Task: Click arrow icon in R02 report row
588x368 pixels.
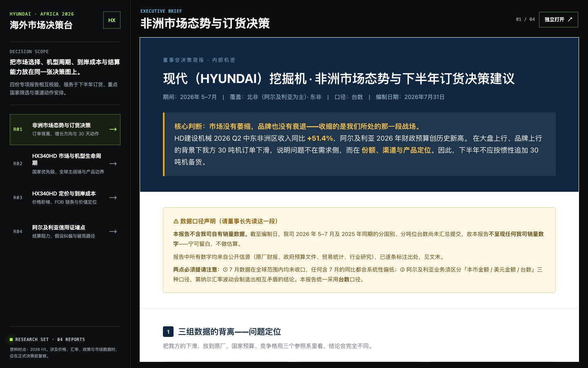Action: 113,164
